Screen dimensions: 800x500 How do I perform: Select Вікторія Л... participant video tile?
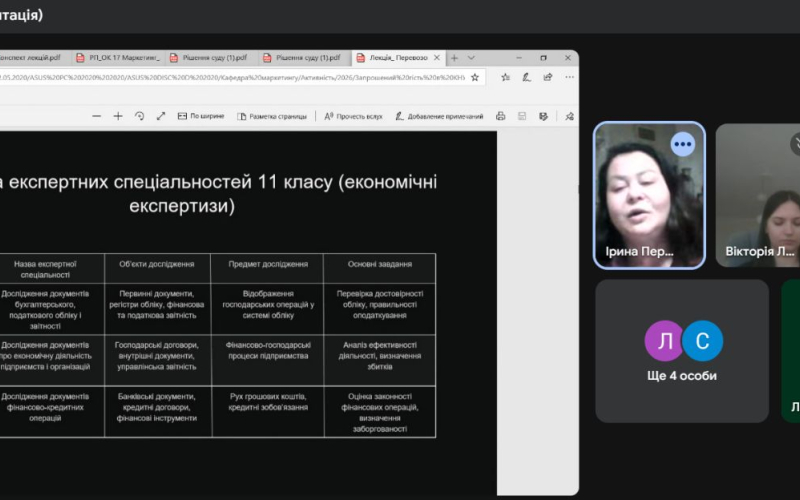pos(758,195)
